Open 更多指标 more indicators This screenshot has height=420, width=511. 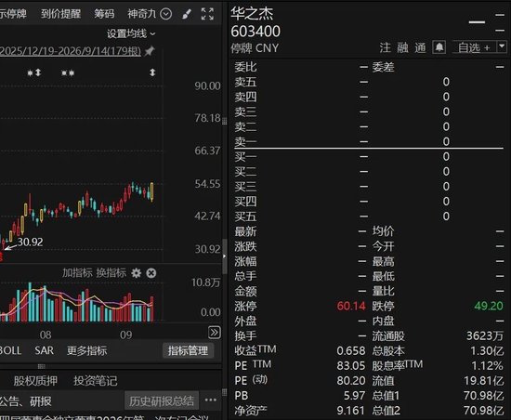tap(87, 350)
